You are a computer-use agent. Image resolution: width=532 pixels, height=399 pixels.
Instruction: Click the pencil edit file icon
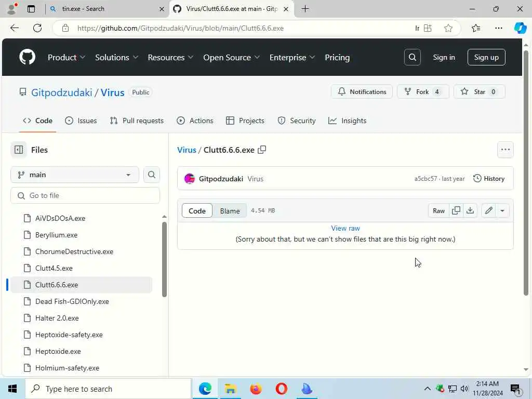point(488,211)
